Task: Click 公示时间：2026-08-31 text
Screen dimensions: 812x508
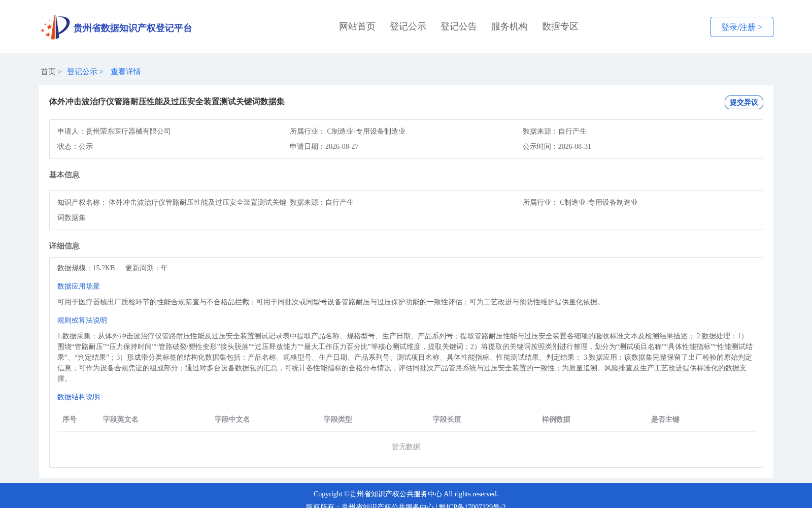Action: tap(557, 146)
